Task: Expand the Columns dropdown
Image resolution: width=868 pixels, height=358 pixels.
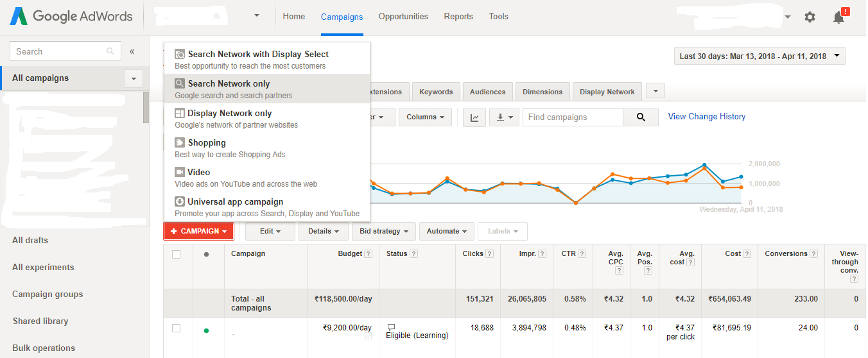Action: point(424,117)
